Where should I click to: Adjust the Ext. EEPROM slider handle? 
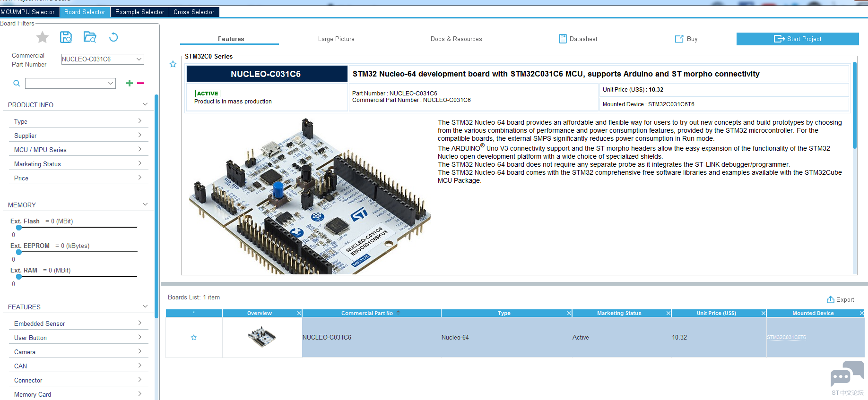(x=19, y=252)
